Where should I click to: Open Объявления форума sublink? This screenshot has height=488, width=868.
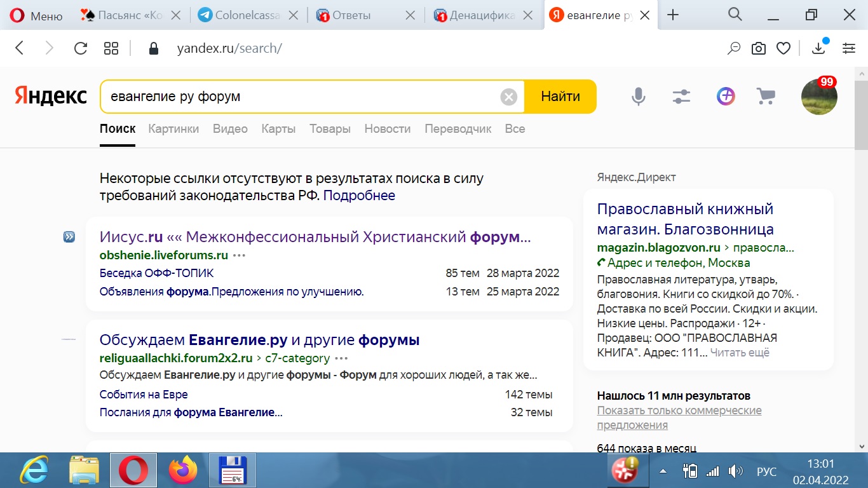(231, 292)
